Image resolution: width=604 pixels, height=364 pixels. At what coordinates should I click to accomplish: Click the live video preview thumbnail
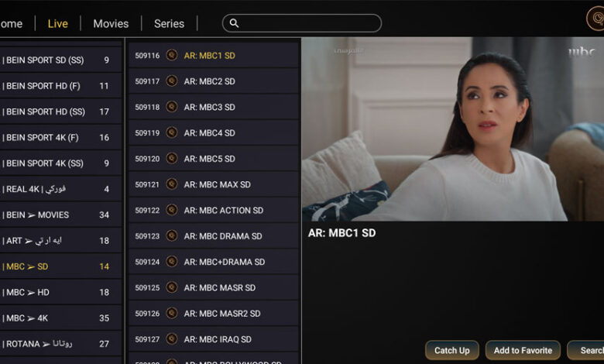point(453,129)
